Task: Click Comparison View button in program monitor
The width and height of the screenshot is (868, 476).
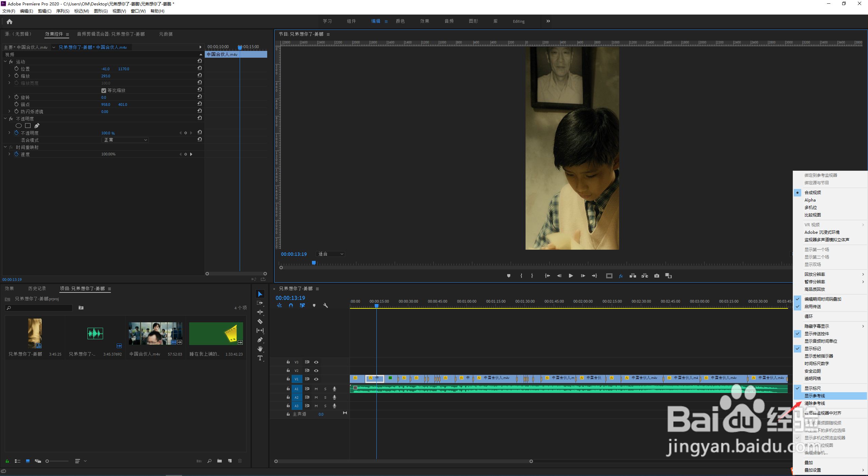Action: click(669, 276)
